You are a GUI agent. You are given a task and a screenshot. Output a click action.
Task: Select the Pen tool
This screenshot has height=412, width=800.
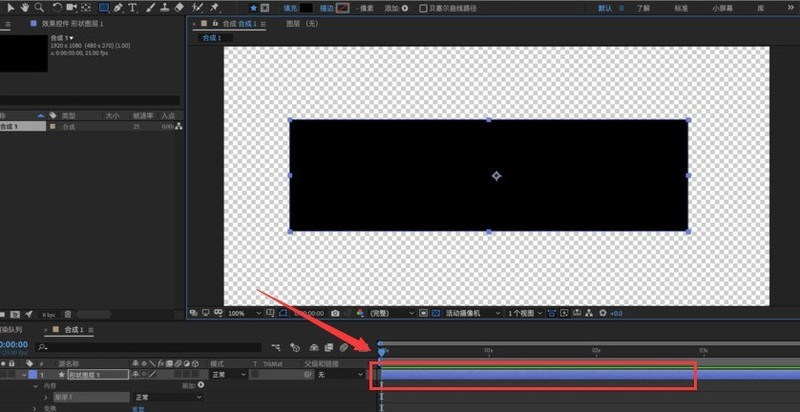click(x=118, y=8)
